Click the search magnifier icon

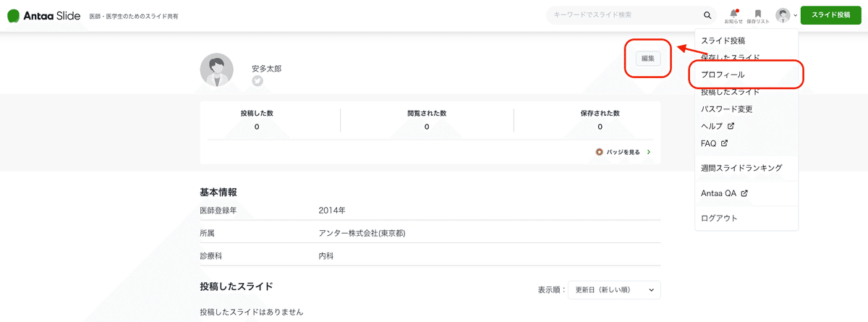click(x=707, y=15)
